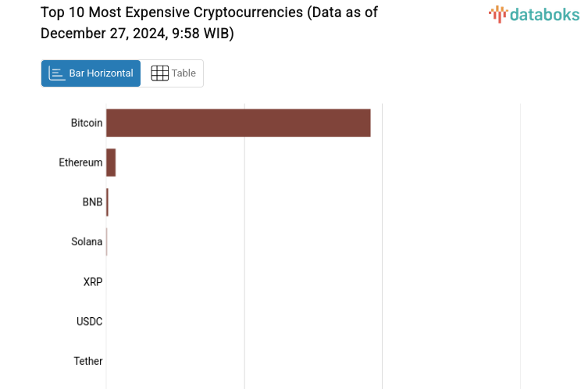Select the BNB axis label
The image size is (588, 389).
coord(92,202)
